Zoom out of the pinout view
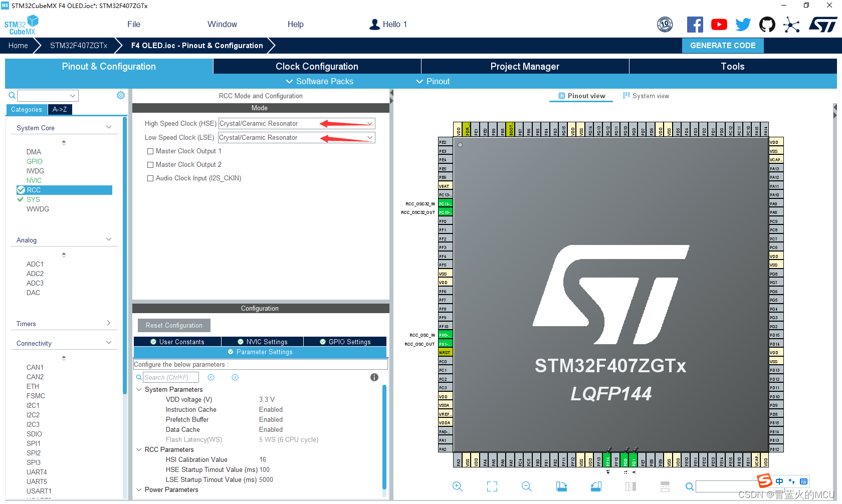The image size is (842, 504). [x=526, y=486]
